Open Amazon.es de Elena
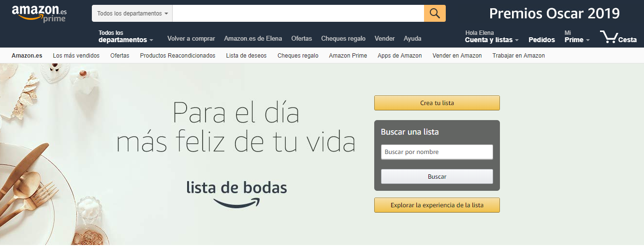This screenshot has width=644, height=246. (x=253, y=38)
